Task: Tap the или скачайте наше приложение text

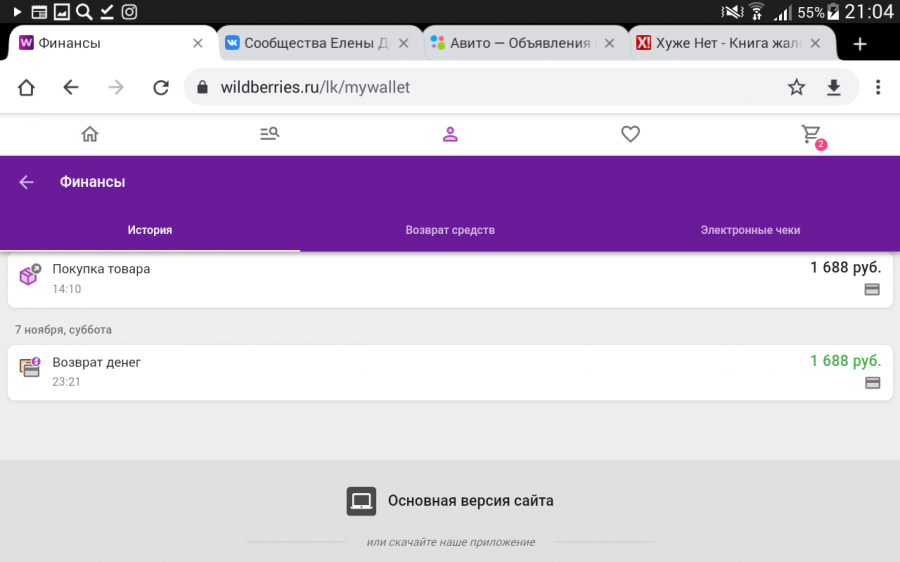Action: (x=451, y=542)
